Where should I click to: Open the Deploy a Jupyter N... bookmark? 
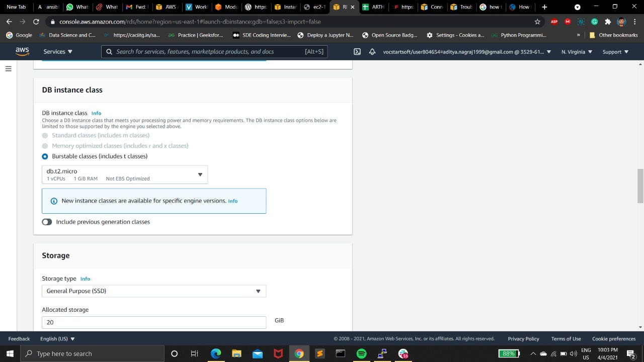coord(326,35)
